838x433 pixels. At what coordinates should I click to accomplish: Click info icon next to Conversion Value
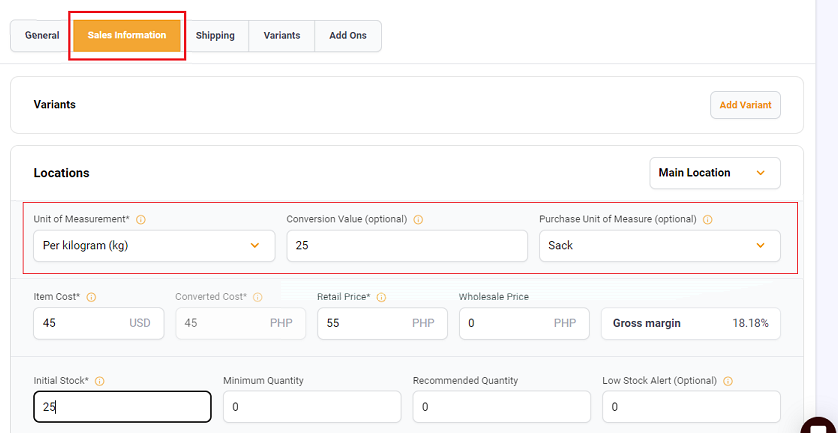point(418,220)
